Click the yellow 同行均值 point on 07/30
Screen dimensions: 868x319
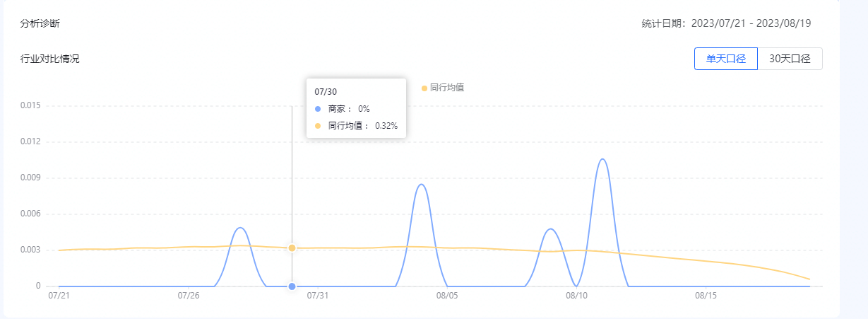click(292, 248)
